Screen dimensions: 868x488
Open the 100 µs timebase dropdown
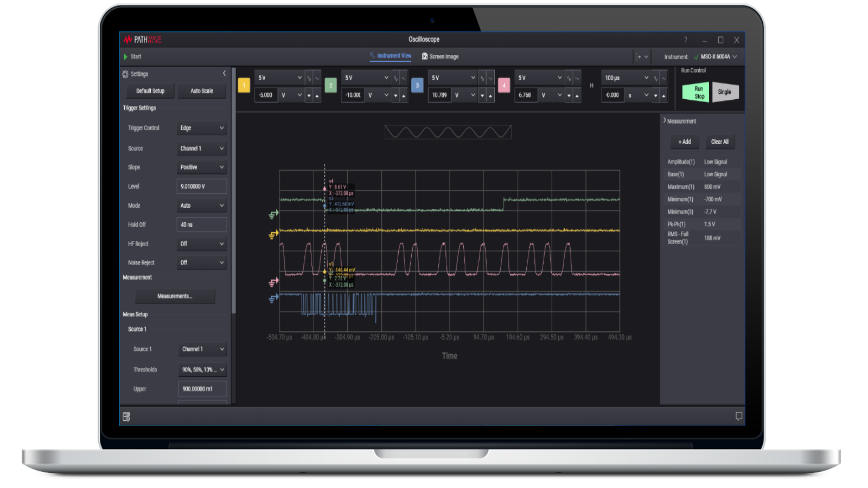click(x=625, y=78)
